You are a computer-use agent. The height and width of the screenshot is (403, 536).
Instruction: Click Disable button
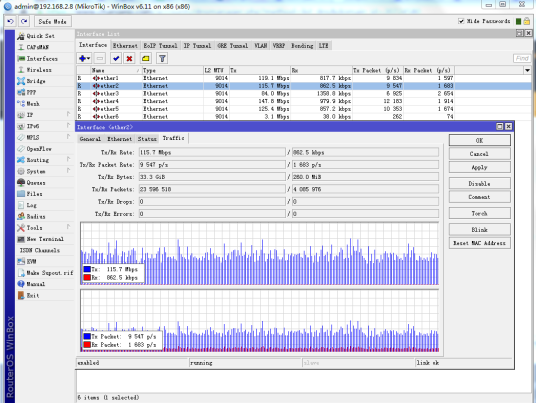pos(480,184)
